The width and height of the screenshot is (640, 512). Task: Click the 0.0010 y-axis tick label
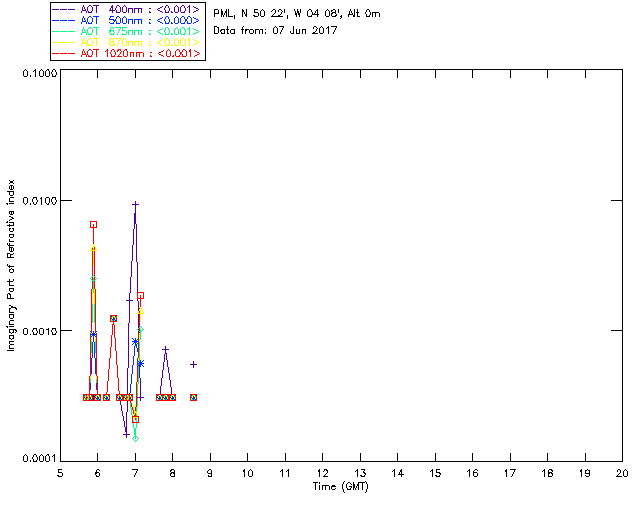(39, 330)
